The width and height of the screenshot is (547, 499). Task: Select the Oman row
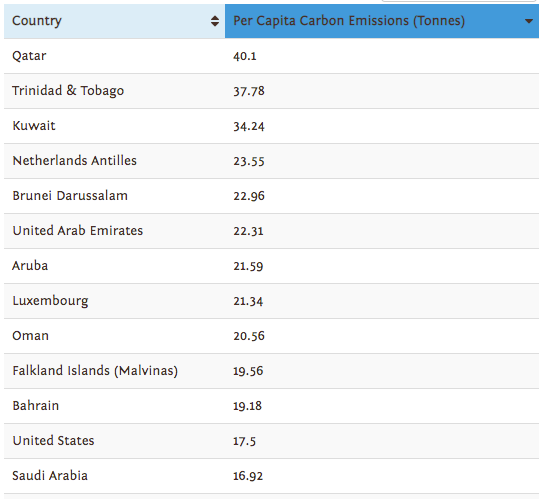point(271,336)
